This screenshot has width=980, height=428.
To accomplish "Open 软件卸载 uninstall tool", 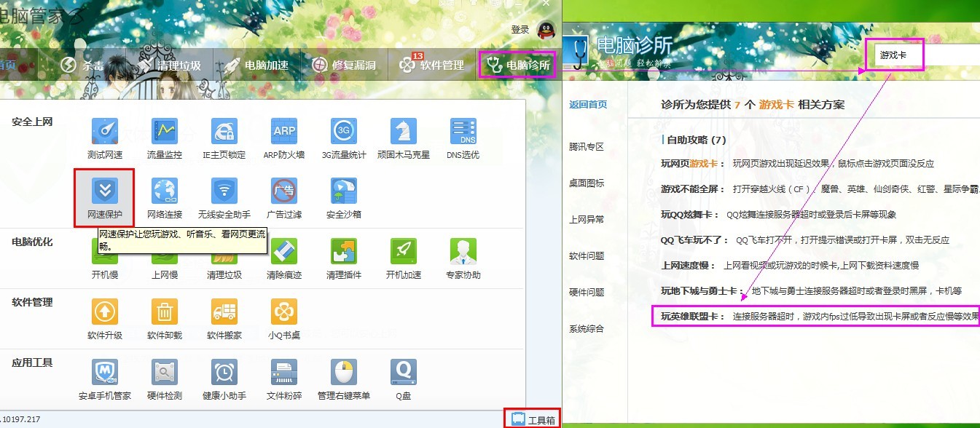I will pos(165,320).
